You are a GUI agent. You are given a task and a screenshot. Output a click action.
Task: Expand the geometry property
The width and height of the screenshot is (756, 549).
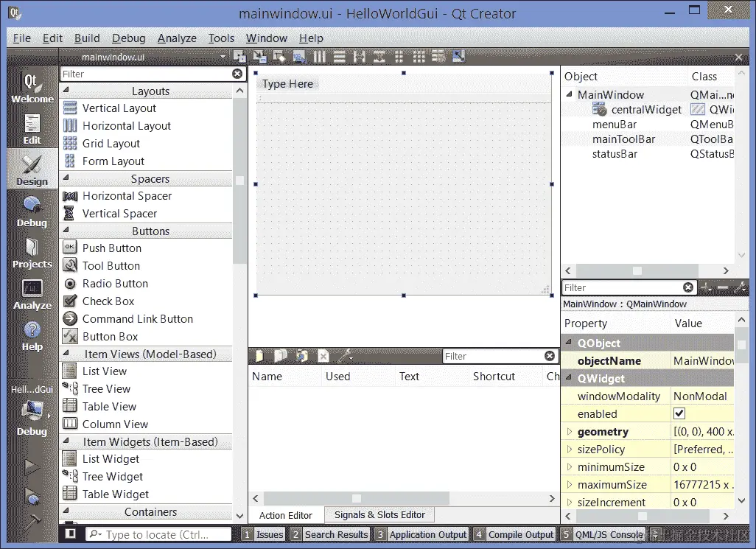click(x=569, y=431)
